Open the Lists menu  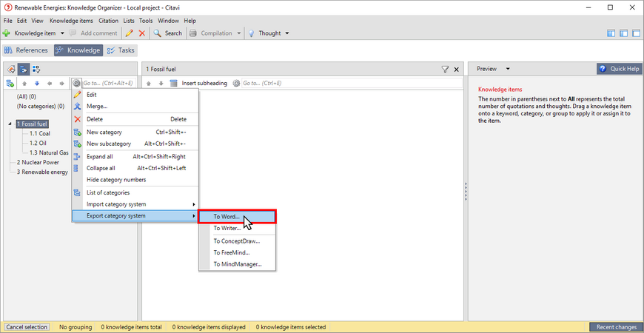(x=130, y=21)
